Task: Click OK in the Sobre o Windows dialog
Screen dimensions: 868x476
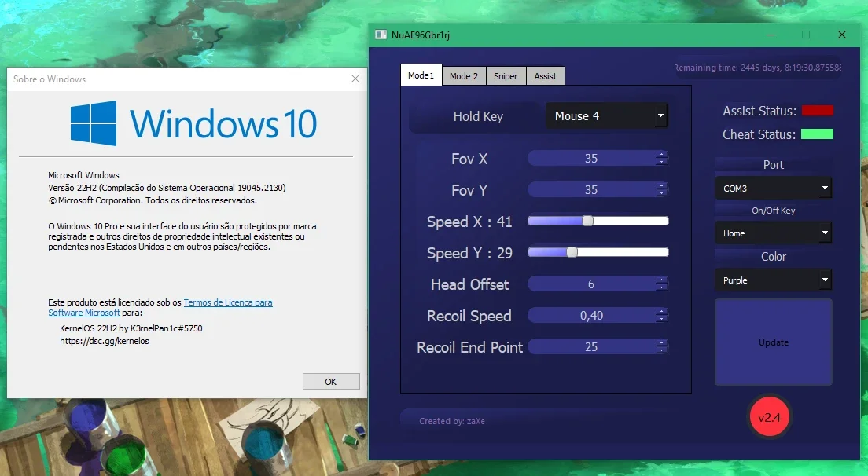Action: (331, 382)
